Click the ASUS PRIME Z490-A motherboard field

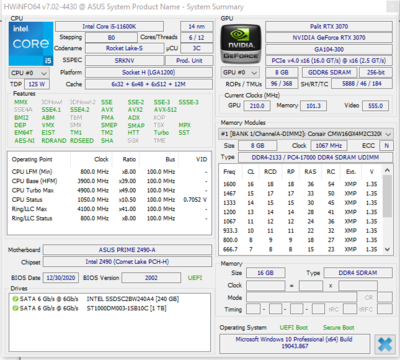coord(127,250)
